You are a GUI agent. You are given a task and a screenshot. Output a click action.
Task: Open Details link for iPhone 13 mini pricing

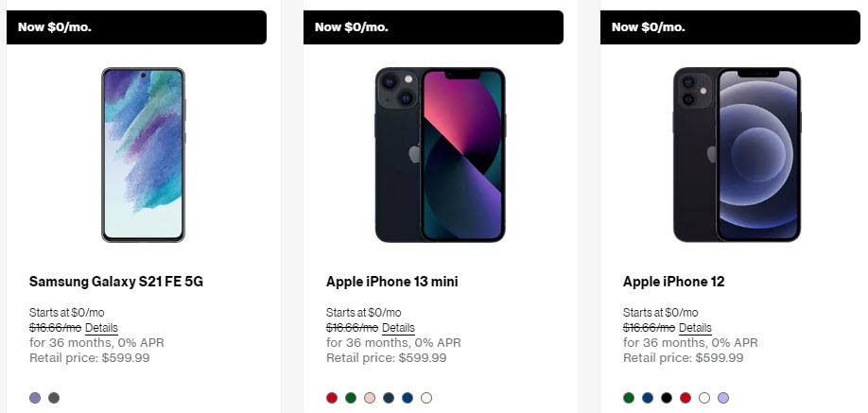398,328
